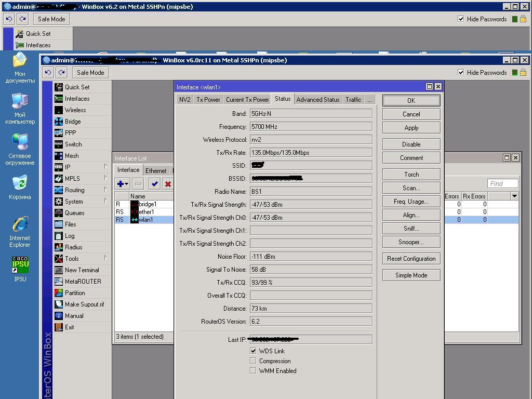Image resolution: width=532 pixels, height=399 pixels.
Task: Expand the IP submenu arrow
Action: point(105,167)
